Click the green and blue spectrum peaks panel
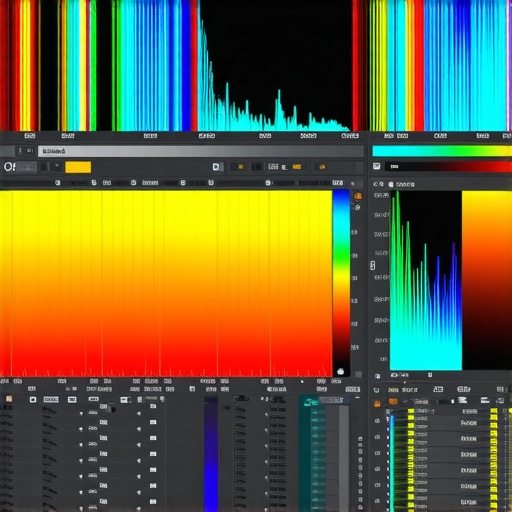512x512 pixels. [x=426, y=280]
